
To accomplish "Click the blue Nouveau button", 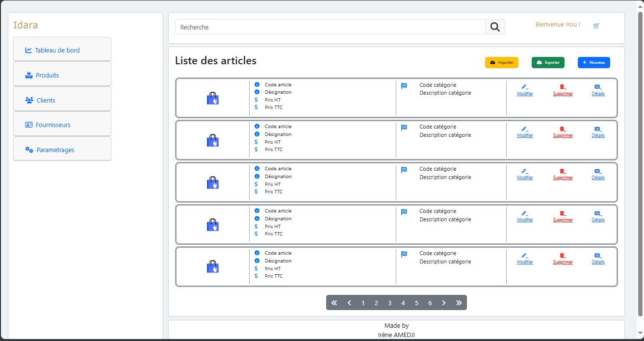I will point(593,62).
